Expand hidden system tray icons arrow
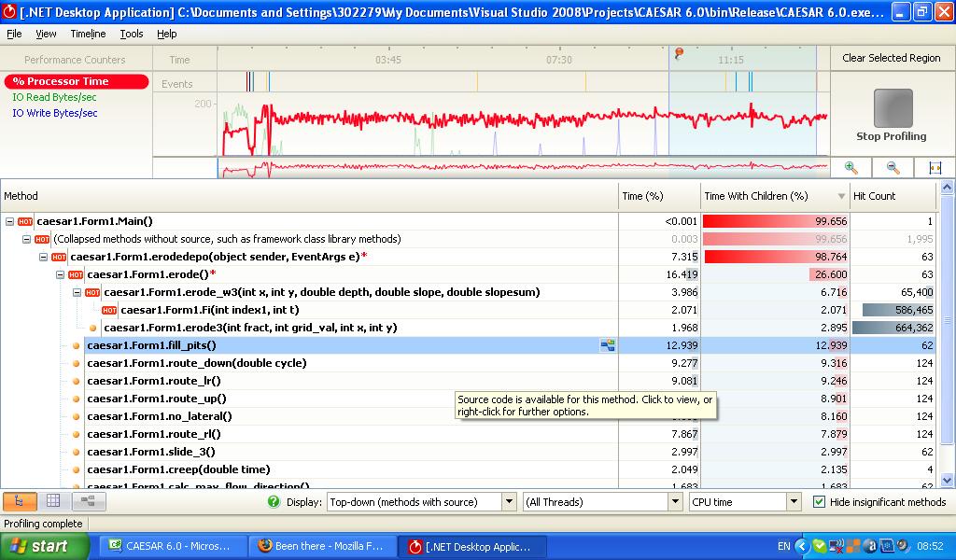 tap(802, 546)
